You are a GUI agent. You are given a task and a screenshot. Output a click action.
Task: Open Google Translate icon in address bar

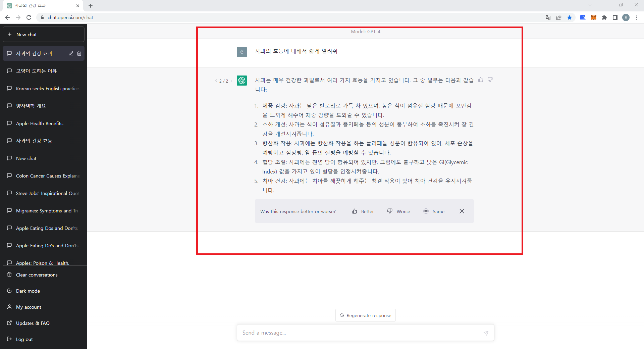coord(548,17)
